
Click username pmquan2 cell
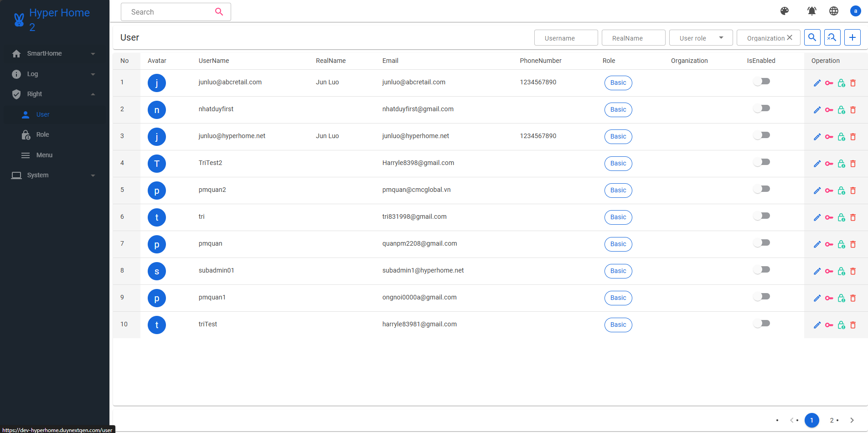coord(212,190)
